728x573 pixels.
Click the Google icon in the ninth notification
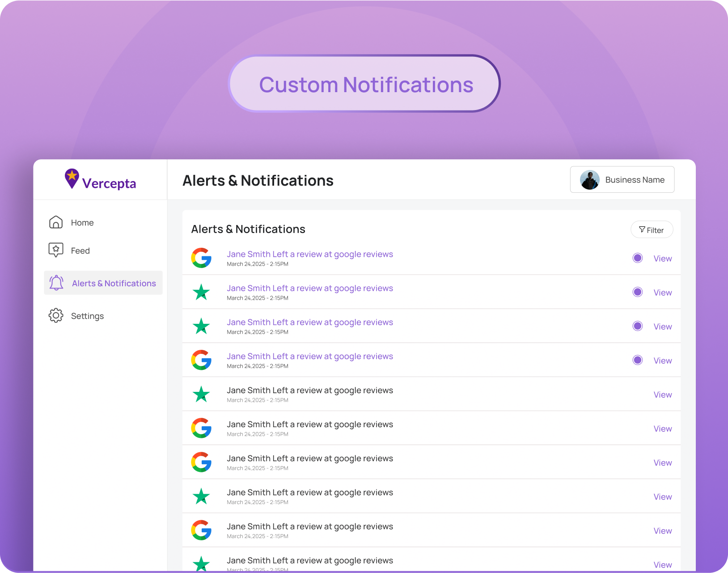201,530
